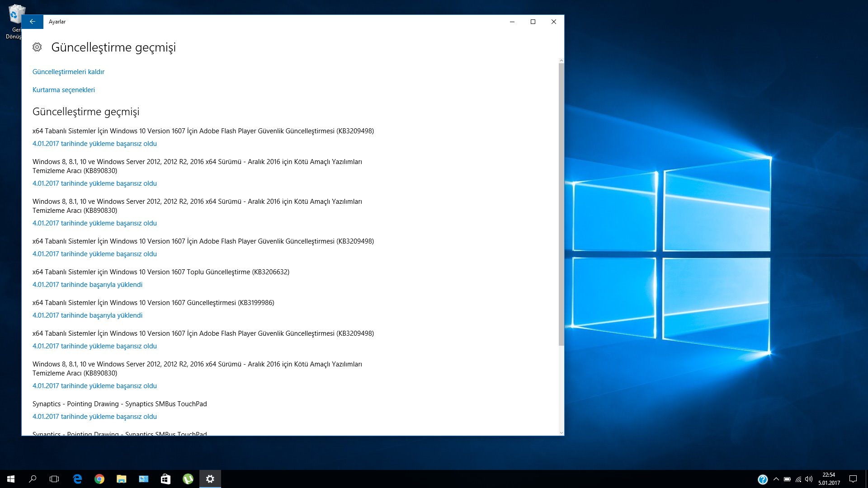Viewport: 868px width, 488px height.
Task: Open failed status link under first KB3209498 entry
Action: (94, 144)
